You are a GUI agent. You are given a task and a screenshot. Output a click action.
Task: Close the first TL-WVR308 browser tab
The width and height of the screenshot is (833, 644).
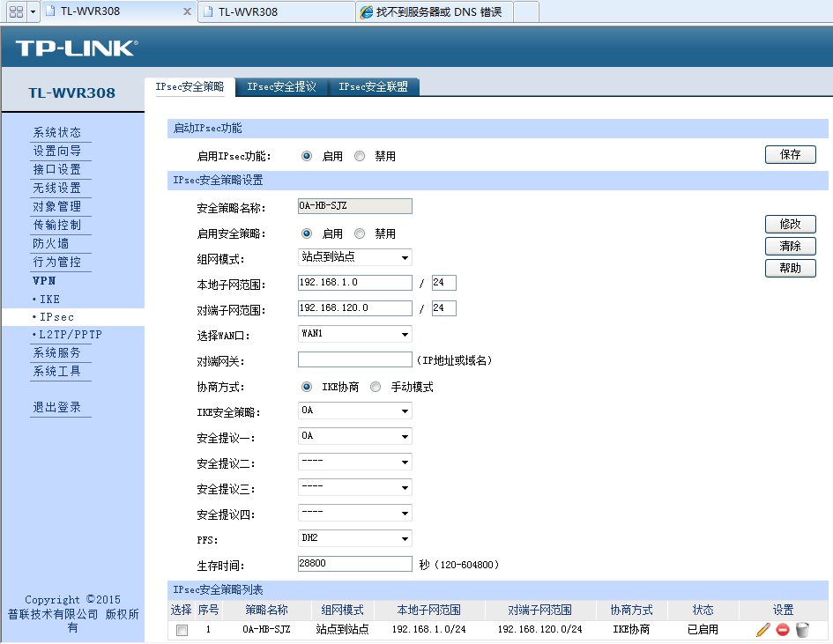tap(187, 11)
